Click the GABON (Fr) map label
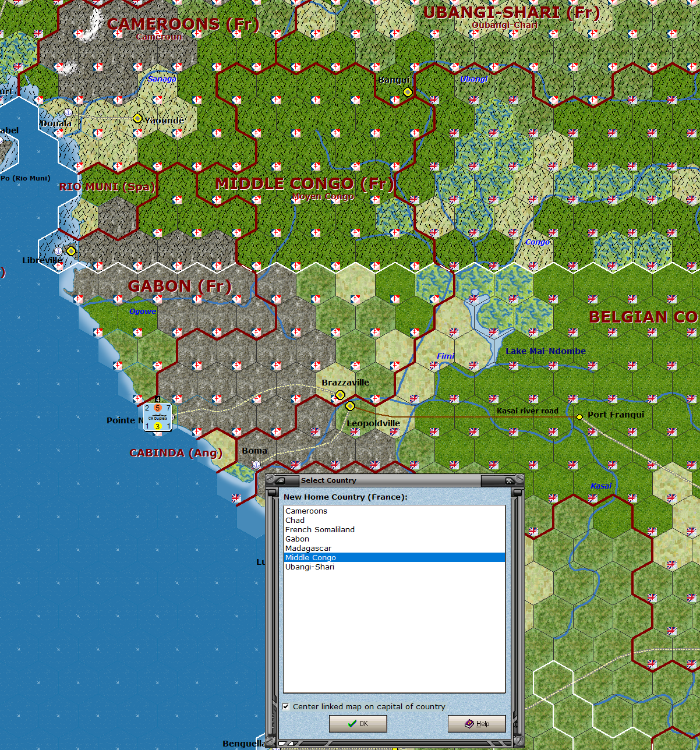 tap(180, 286)
